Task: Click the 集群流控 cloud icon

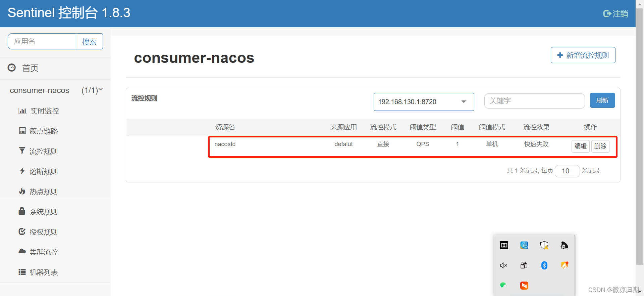Action: pyautogui.click(x=22, y=251)
